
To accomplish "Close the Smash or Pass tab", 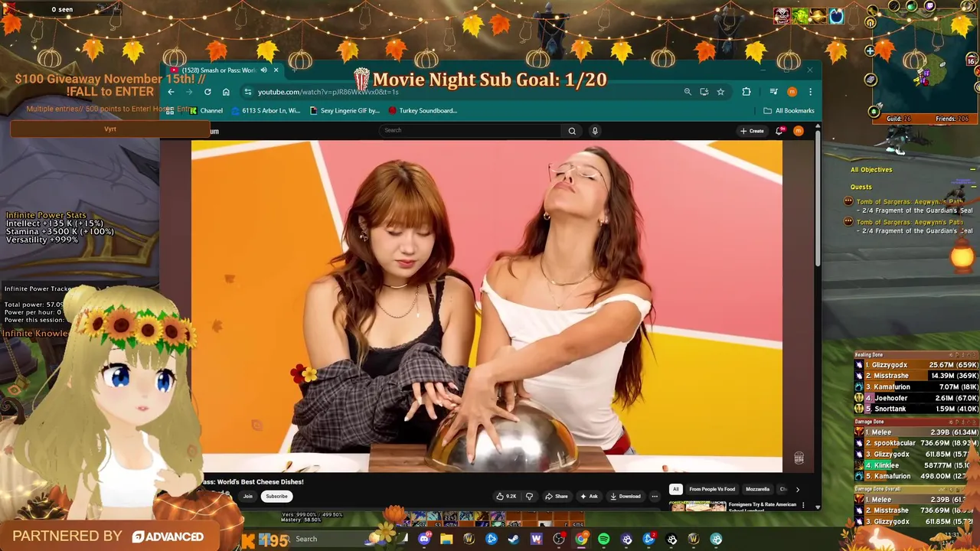I will (276, 70).
